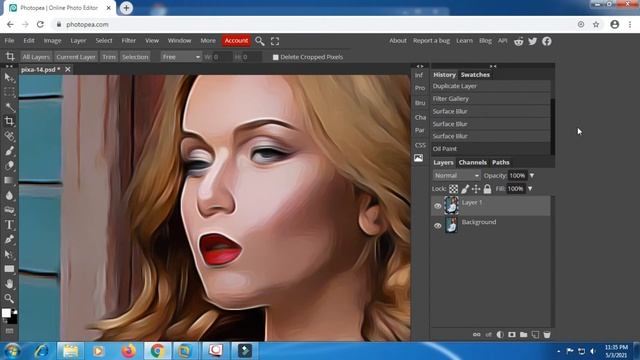Select the Pen tool
Viewport: 640px width, 360px height.
(9, 239)
